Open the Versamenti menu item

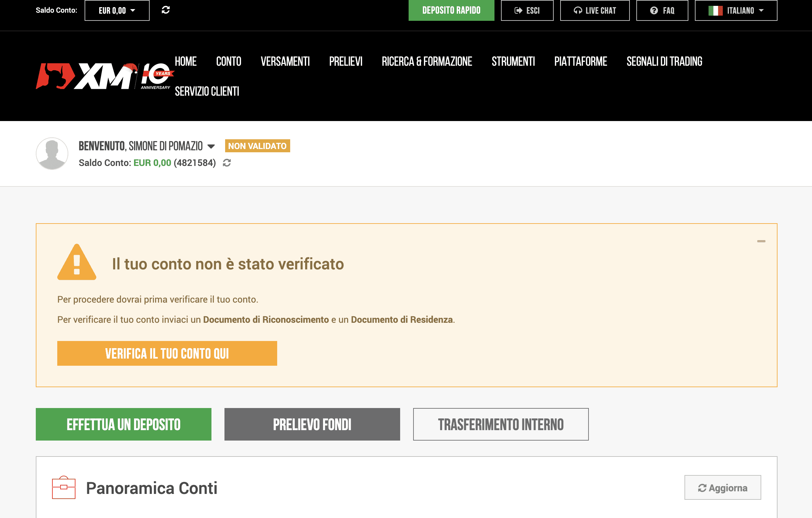click(x=285, y=61)
